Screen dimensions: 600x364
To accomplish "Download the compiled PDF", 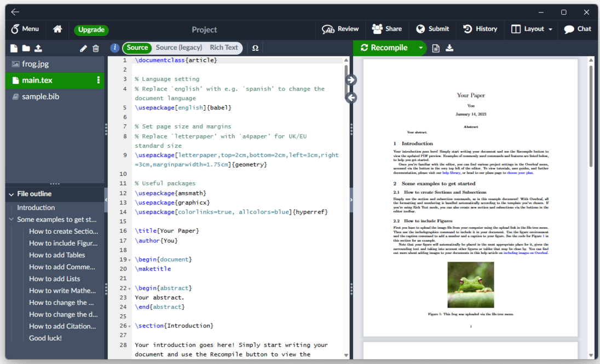I will click(449, 48).
